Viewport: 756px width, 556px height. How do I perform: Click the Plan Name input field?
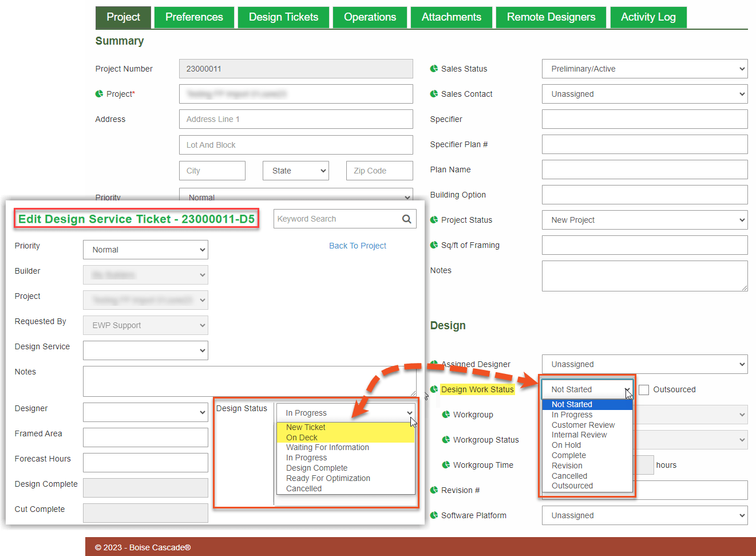coord(644,169)
